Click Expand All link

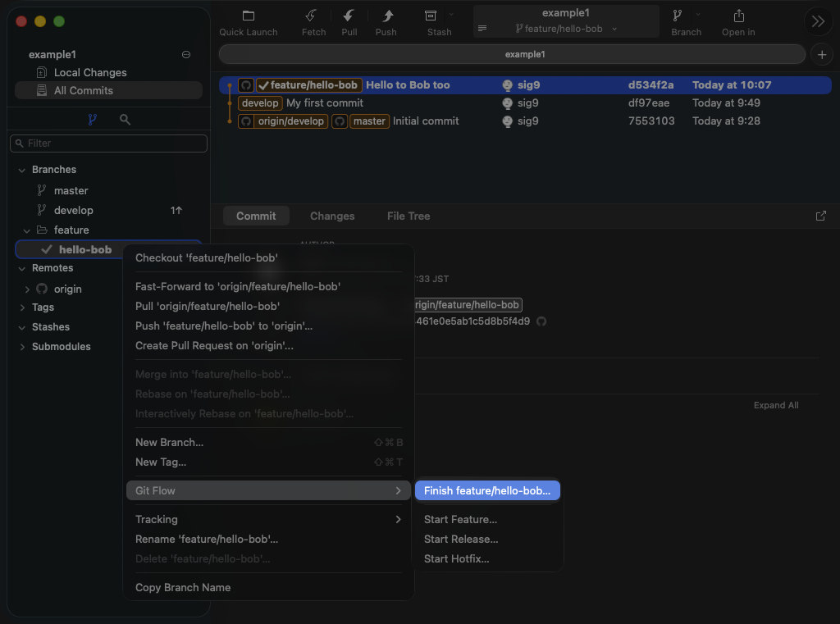(x=776, y=406)
